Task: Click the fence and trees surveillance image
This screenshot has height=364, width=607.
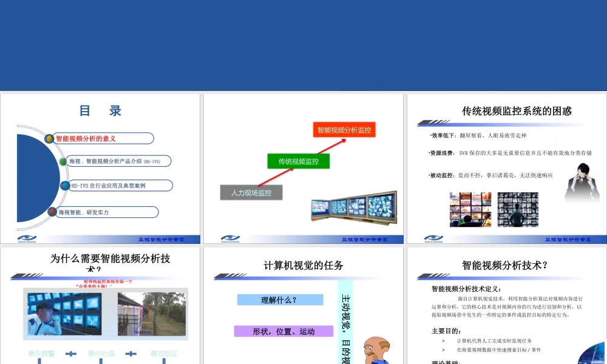Action: pyautogui.click(x=152, y=314)
